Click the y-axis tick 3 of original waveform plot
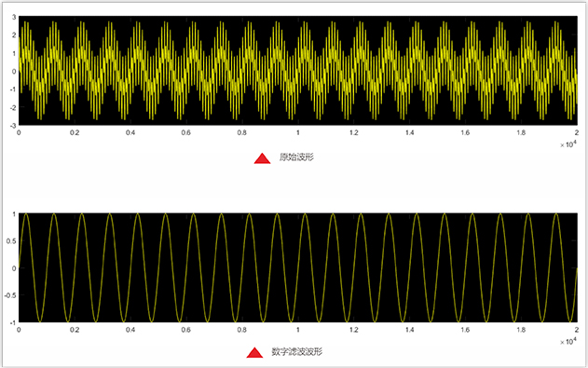The image size is (588, 368). [14, 17]
